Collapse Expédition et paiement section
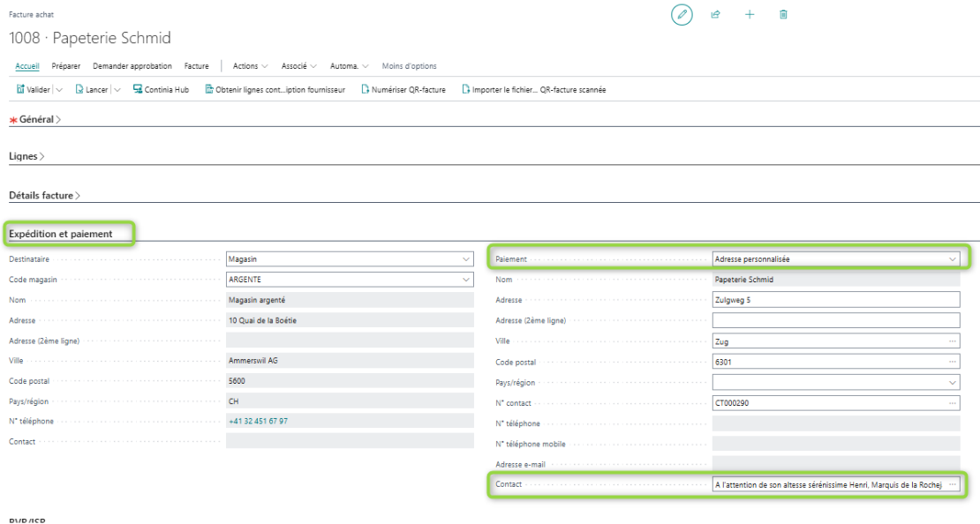Screen dimensions: 980x524 tap(61, 234)
